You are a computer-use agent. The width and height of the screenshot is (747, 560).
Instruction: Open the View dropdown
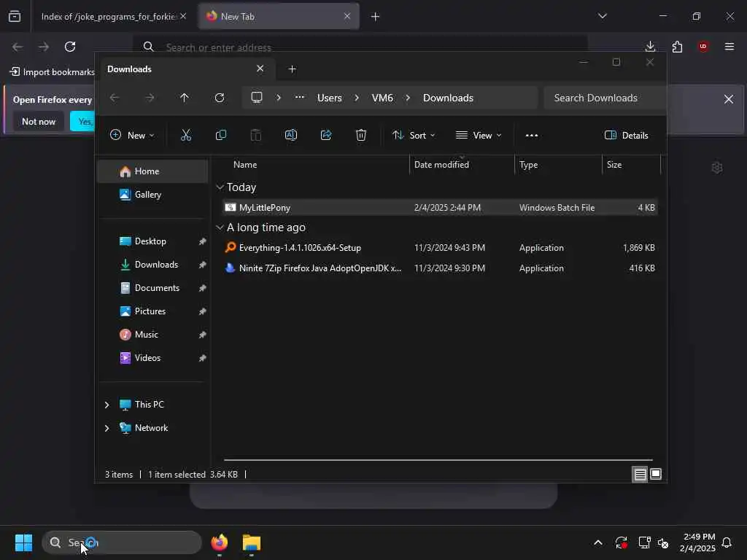(x=479, y=135)
